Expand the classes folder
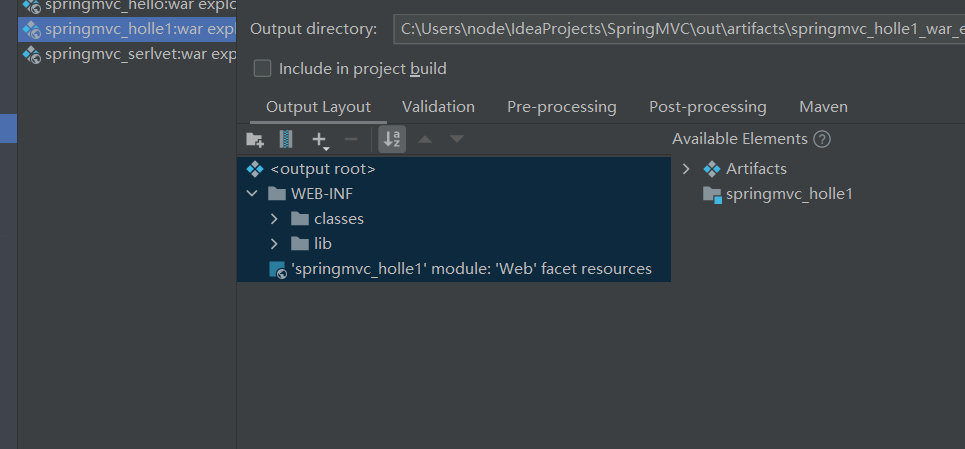This screenshot has width=965, height=449. pyautogui.click(x=275, y=218)
